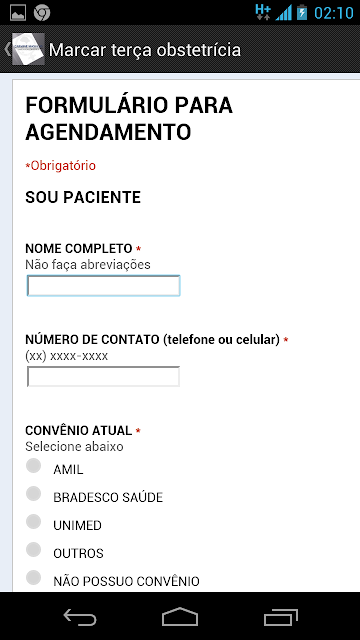Tap the Android back navigation button
The width and height of the screenshot is (360, 640).
80,617
